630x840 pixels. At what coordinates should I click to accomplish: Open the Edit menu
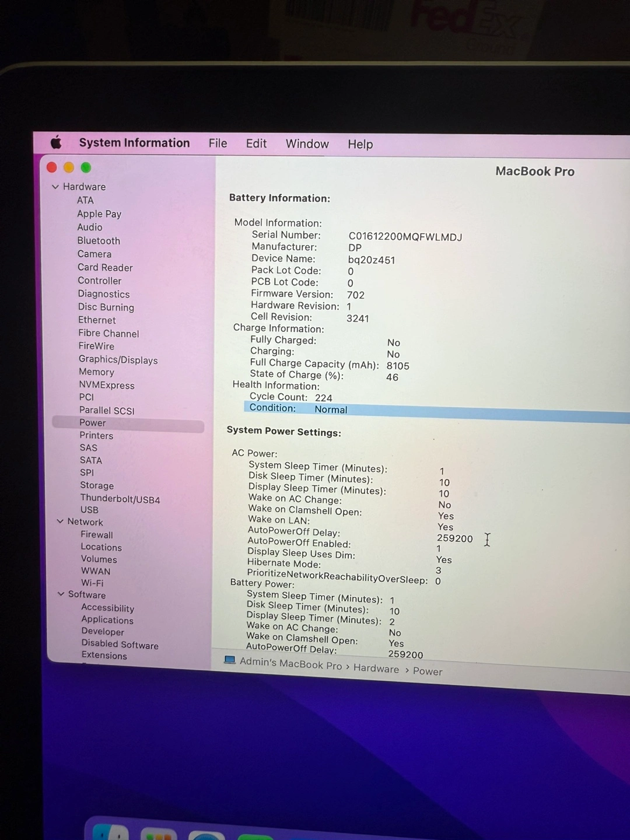click(256, 143)
